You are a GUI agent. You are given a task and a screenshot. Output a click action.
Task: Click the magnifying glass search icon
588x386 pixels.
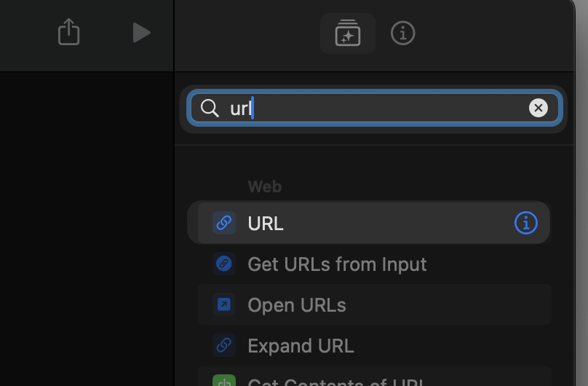(x=210, y=109)
